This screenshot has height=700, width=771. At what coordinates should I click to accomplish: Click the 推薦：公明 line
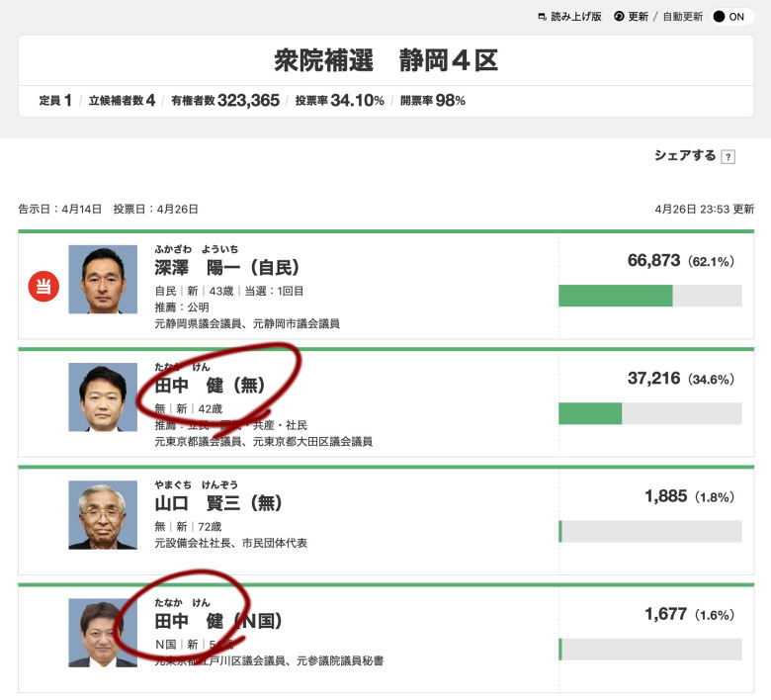click(x=182, y=307)
